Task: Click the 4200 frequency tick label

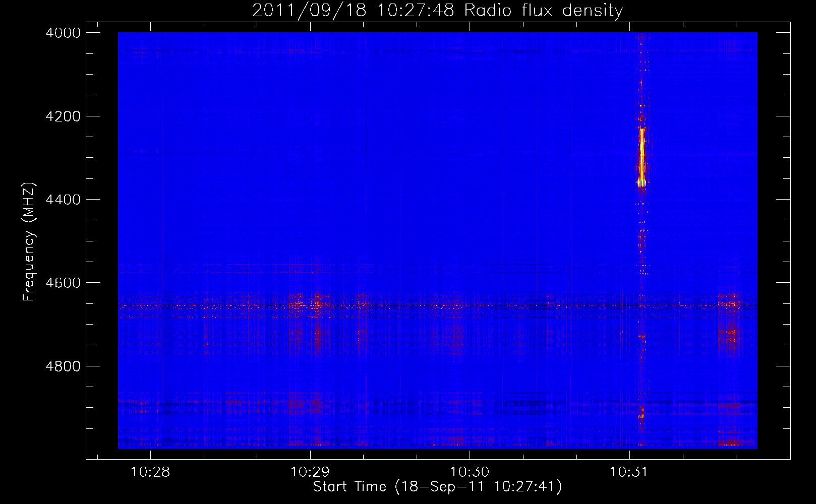Action: point(63,116)
